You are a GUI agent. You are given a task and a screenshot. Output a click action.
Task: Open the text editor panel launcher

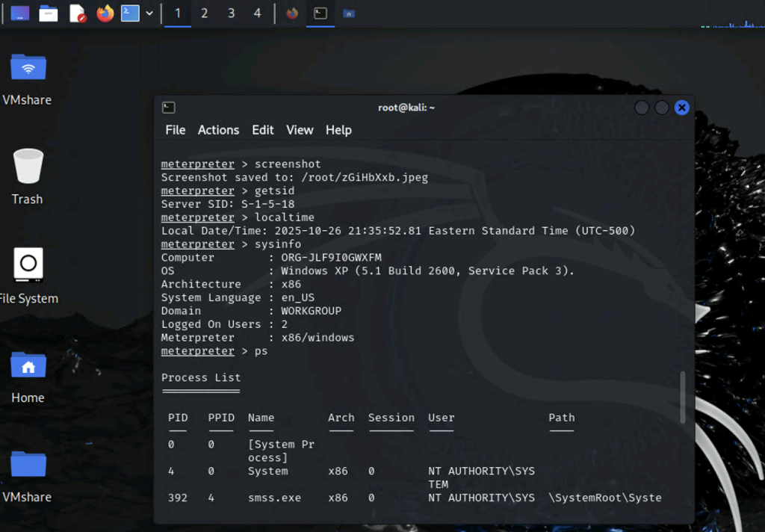[x=77, y=13]
